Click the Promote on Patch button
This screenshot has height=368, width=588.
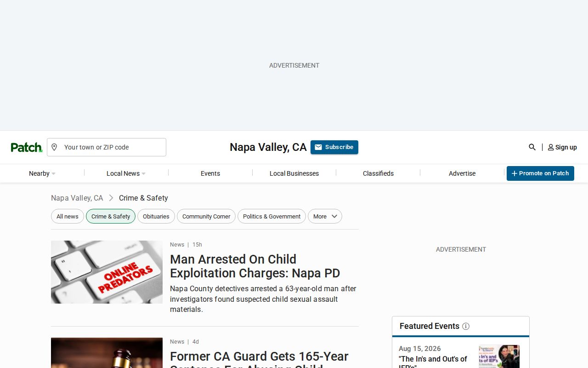540,173
